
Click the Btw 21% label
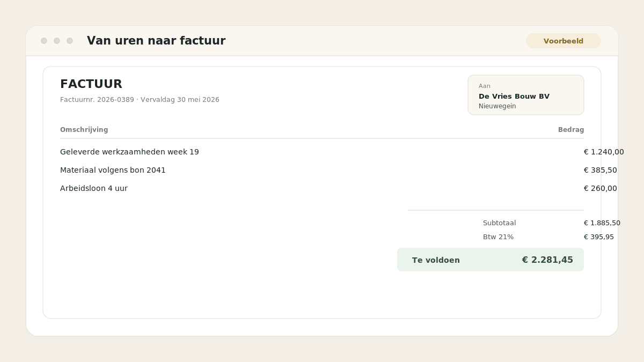pyautogui.click(x=499, y=237)
